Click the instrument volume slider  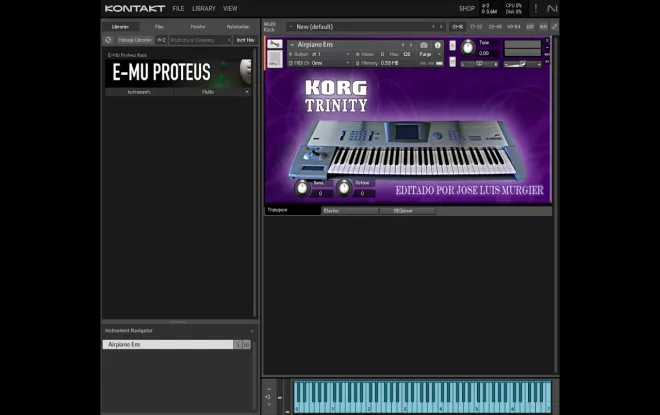522,64
